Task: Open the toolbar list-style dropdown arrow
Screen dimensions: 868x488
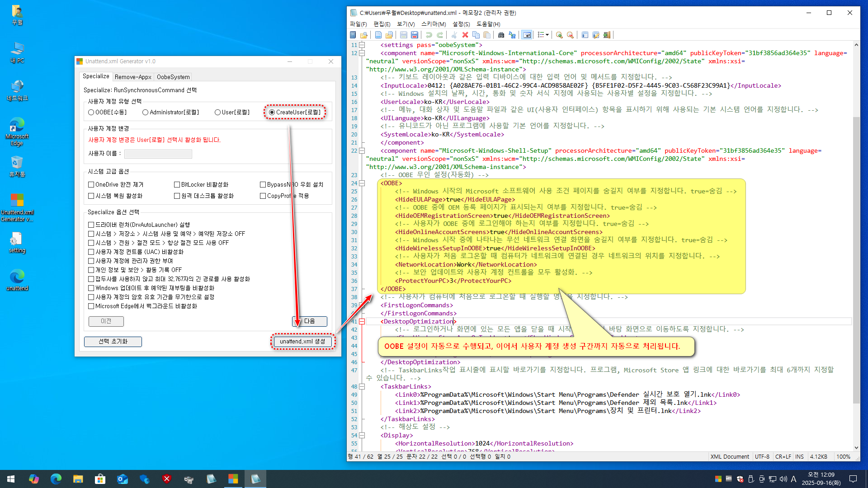Action: click(547, 35)
